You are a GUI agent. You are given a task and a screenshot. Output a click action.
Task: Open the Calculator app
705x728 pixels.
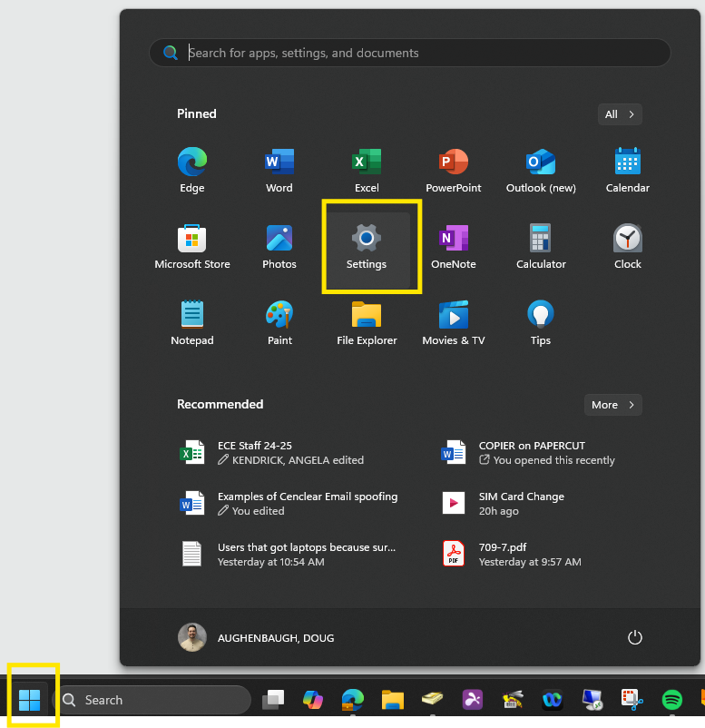click(541, 246)
